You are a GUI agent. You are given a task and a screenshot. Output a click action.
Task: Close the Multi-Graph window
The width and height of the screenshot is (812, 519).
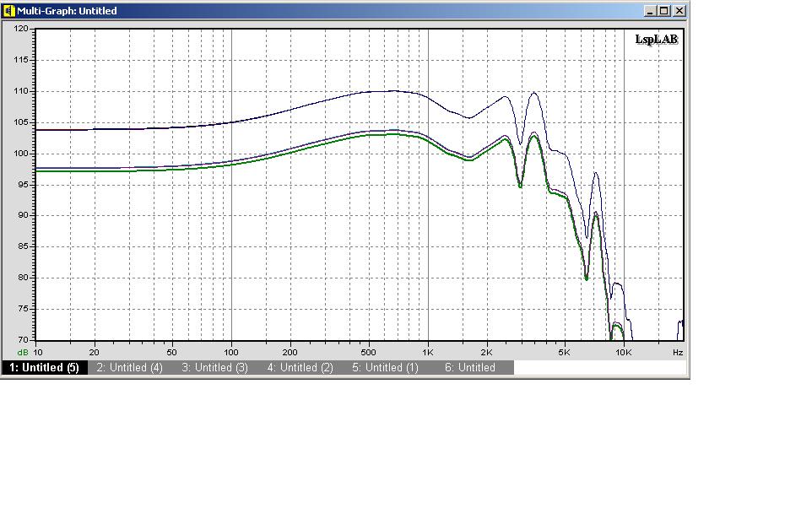(679, 11)
